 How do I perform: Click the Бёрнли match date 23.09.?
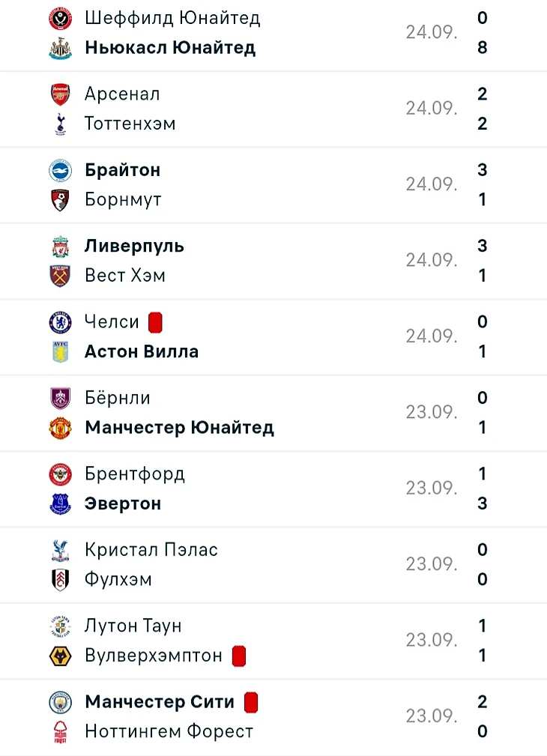point(432,413)
